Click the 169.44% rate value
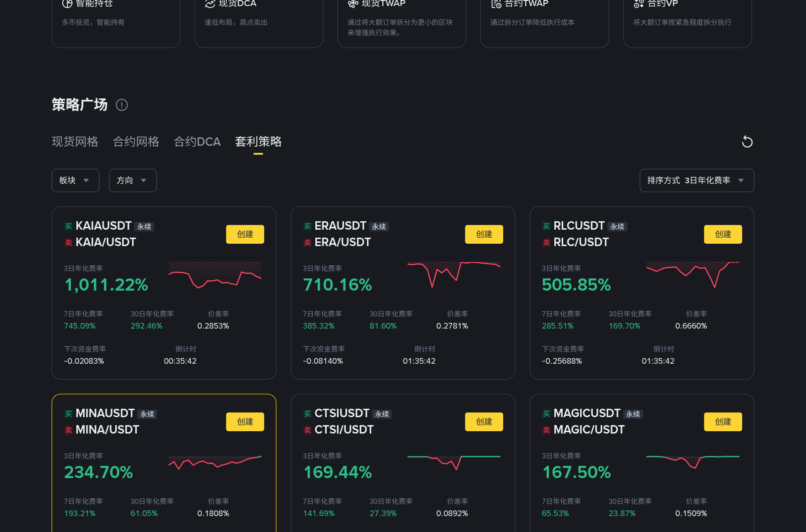806x532 pixels. 337,472
